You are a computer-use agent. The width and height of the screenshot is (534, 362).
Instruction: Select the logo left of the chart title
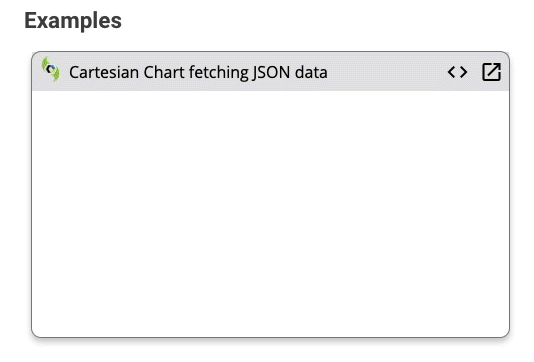click(x=51, y=69)
